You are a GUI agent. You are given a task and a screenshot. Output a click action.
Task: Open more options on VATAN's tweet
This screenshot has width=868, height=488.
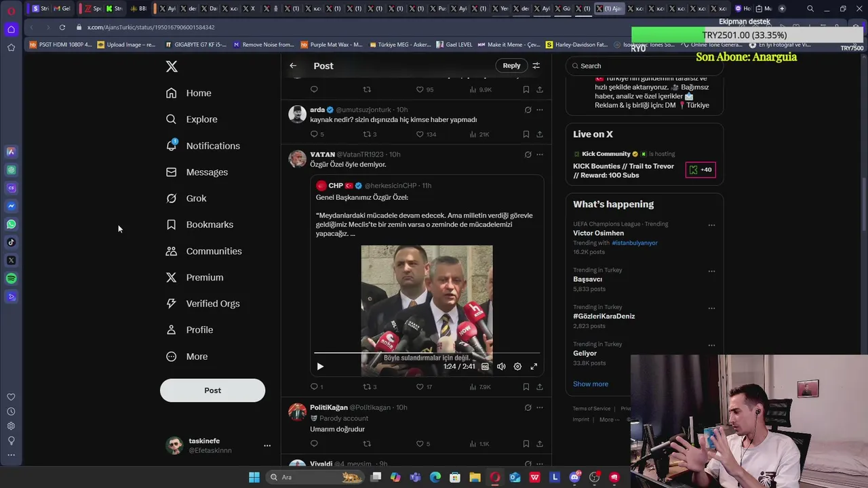(x=540, y=155)
